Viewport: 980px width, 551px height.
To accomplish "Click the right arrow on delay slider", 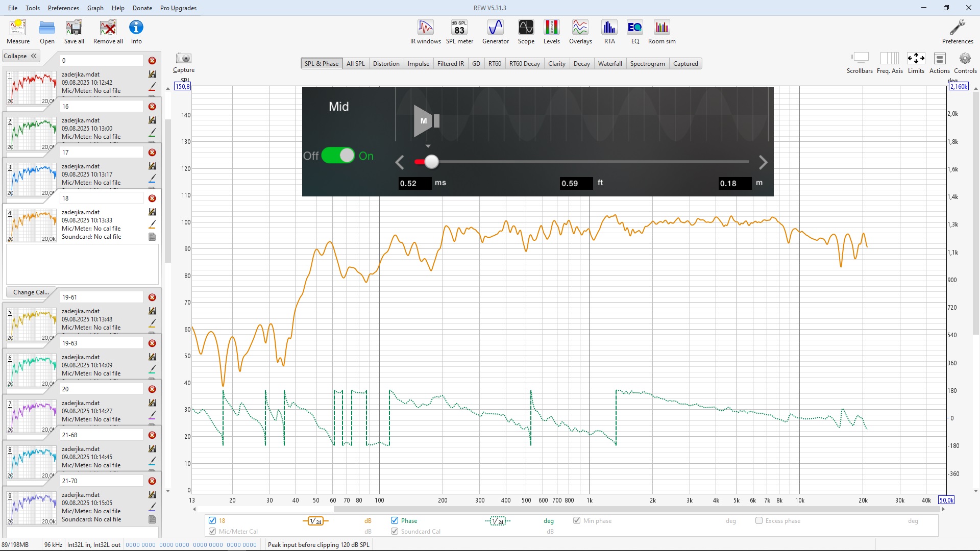I will (763, 162).
